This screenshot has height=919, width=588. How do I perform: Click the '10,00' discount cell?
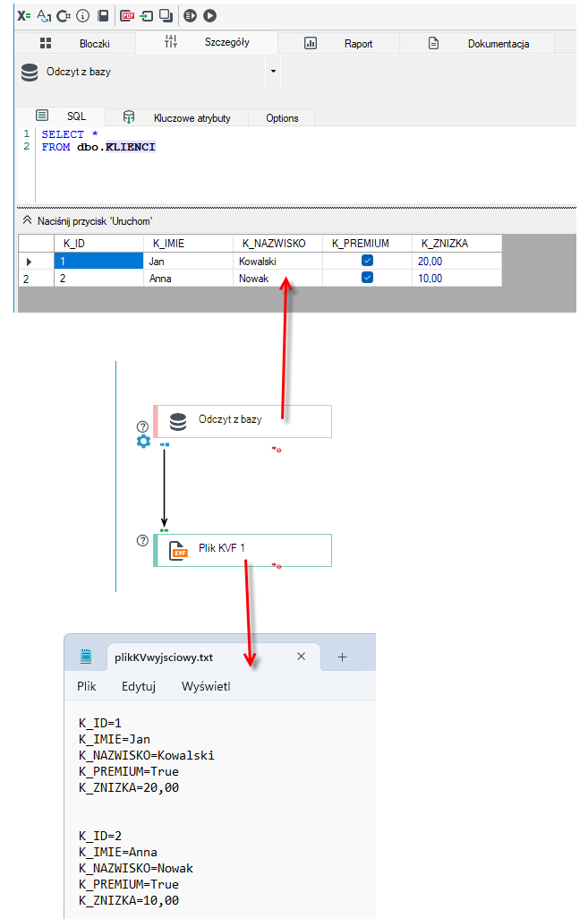tap(456, 279)
